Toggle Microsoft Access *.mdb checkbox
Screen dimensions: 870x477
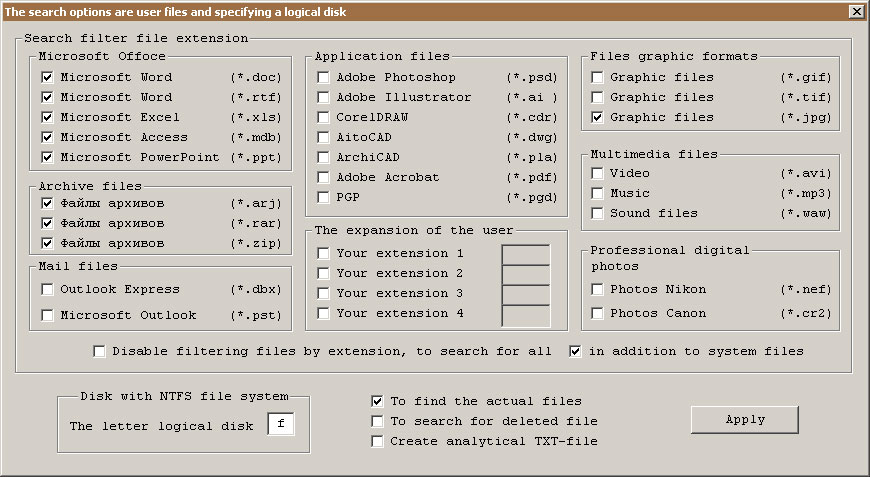point(47,137)
